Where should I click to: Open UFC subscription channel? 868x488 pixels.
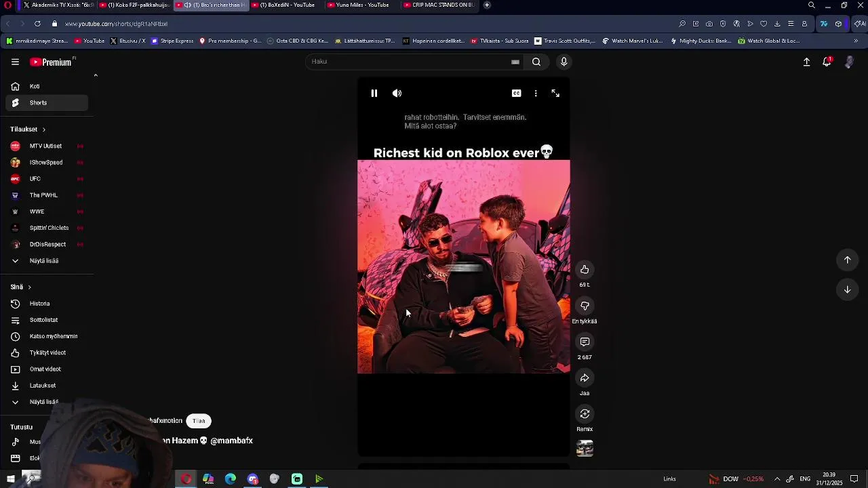(x=47, y=179)
